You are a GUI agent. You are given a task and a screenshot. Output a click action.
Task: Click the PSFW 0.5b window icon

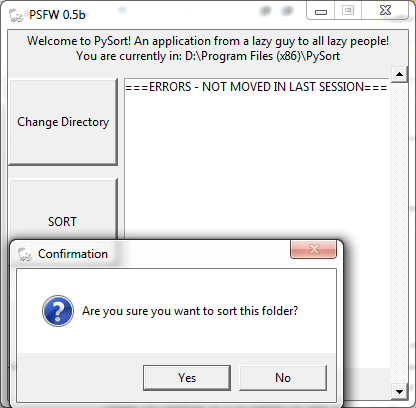16,15
